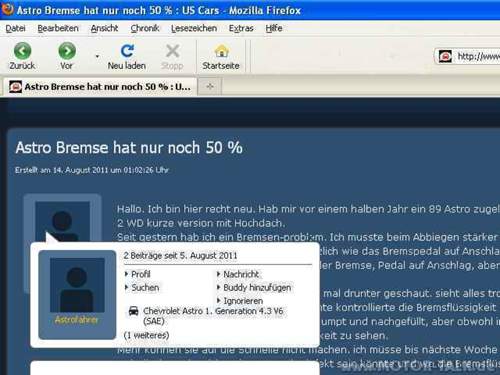Open the Datei menu

tap(15, 28)
